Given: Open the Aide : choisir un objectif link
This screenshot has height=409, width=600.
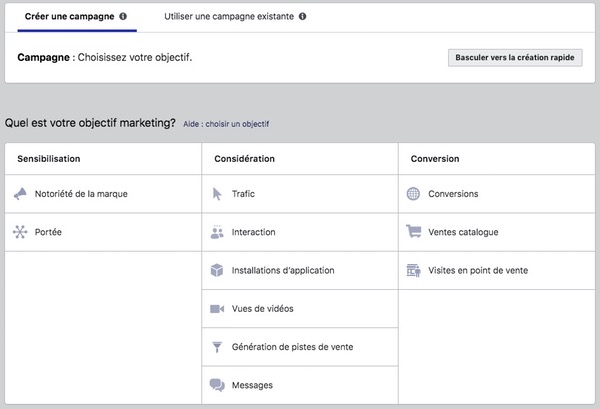Looking at the screenshot, I should [226, 124].
